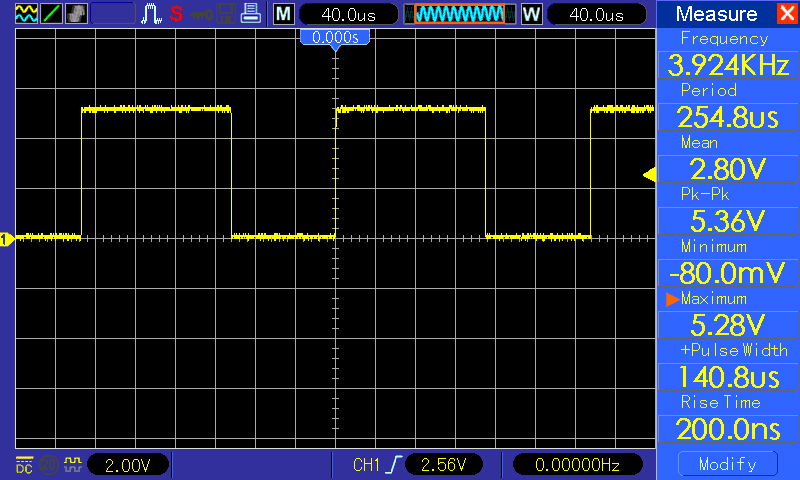Click the DC coupling icon

click(24, 465)
